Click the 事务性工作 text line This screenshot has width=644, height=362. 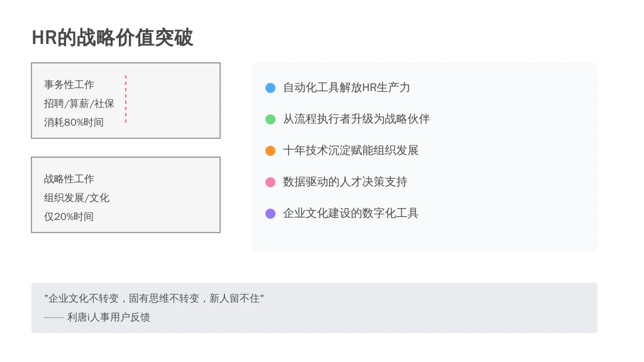coord(69,85)
